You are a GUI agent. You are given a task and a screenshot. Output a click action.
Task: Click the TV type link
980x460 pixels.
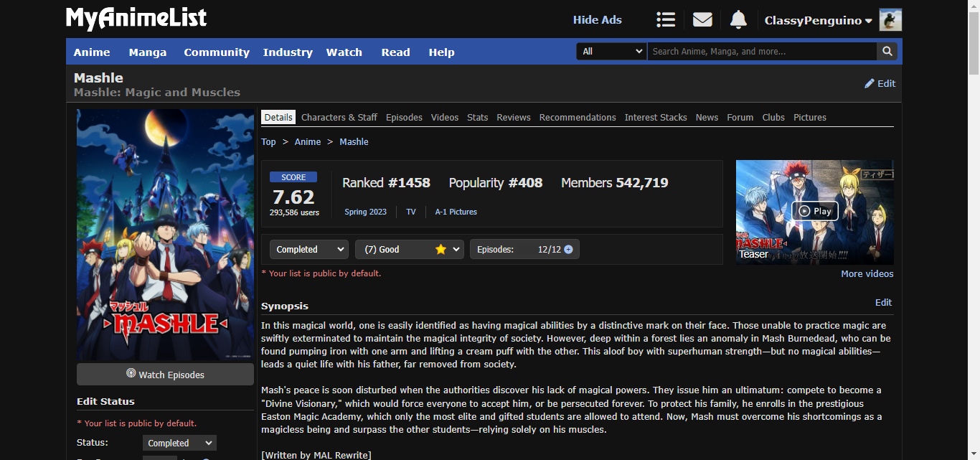[x=411, y=212]
